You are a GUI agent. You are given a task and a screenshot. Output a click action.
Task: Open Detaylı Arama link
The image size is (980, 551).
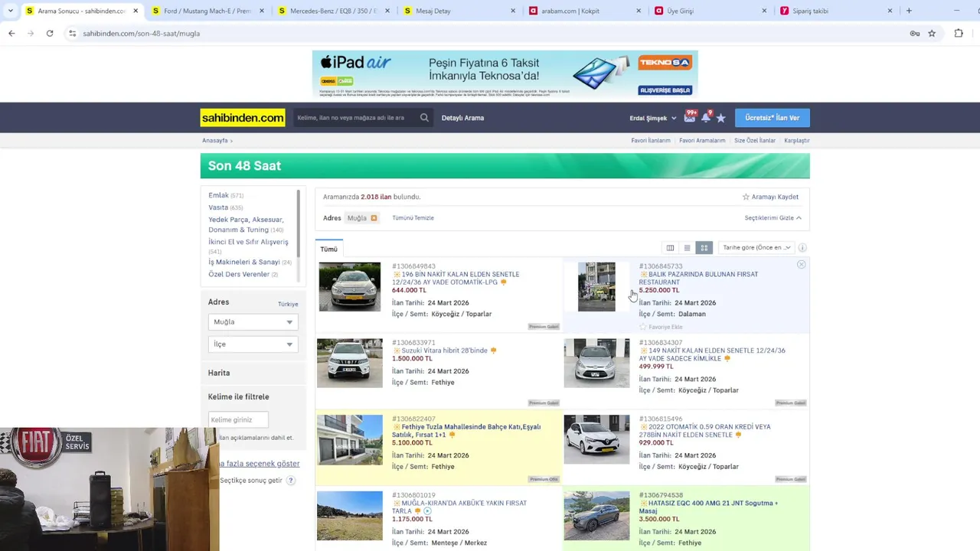[x=462, y=118]
